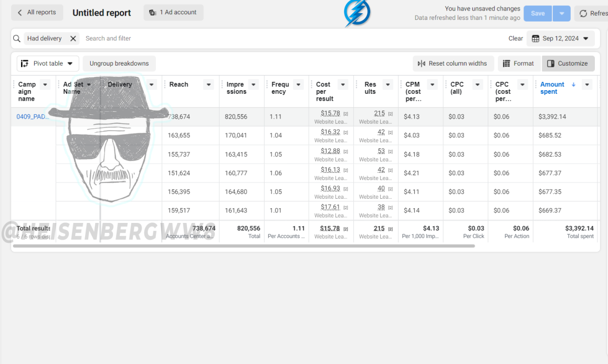The height and width of the screenshot is (364, 608).
Task: Remove the Had delivery filter
Action: pos(73,38)
